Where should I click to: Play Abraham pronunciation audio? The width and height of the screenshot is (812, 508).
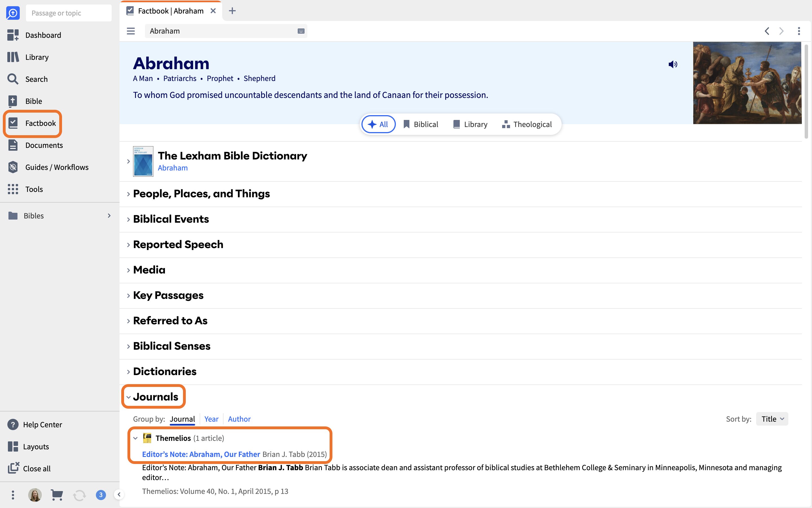tap(673, 64)
